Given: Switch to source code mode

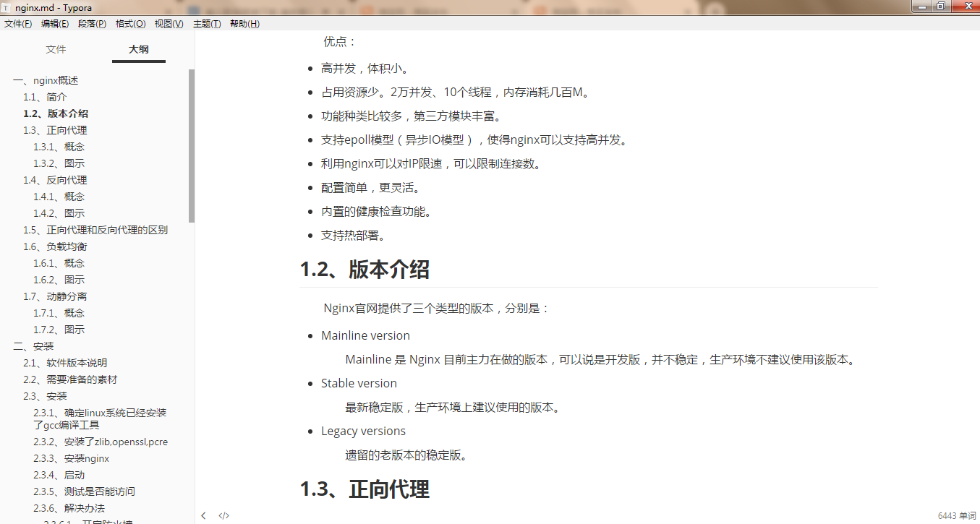Looking at the screenshot, I should [x=223, y=515].
